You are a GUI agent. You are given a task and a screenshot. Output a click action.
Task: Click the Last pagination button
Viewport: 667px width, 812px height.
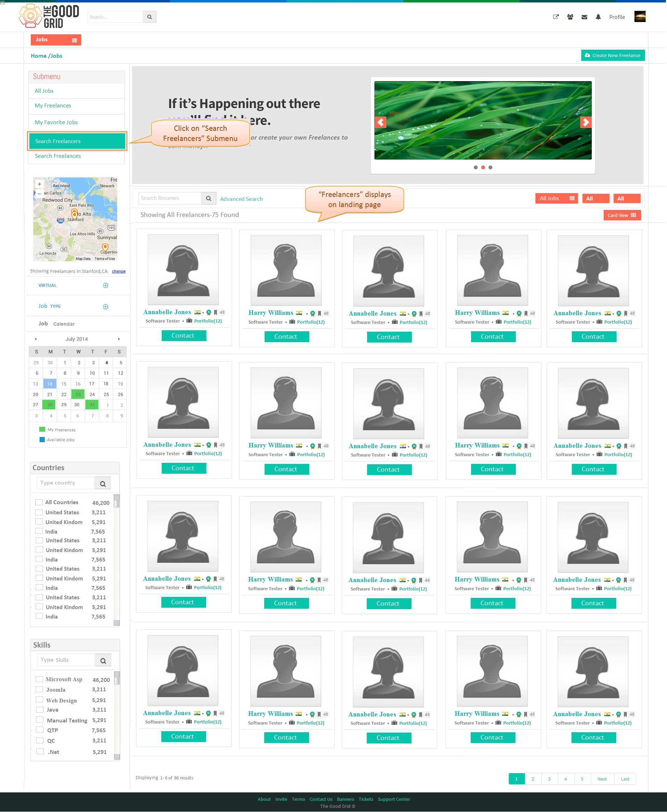click(625, 779)
